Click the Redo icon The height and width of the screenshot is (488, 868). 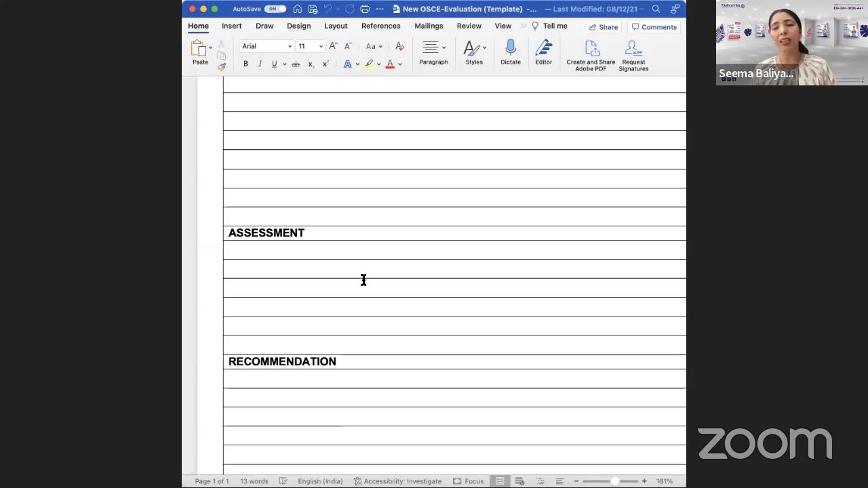[349, 9]
